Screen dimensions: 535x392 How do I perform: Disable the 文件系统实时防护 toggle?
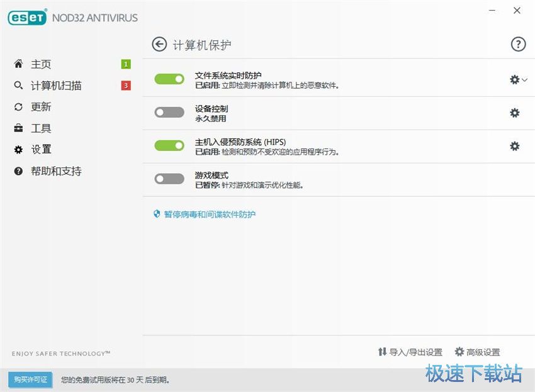coord(169,79)
